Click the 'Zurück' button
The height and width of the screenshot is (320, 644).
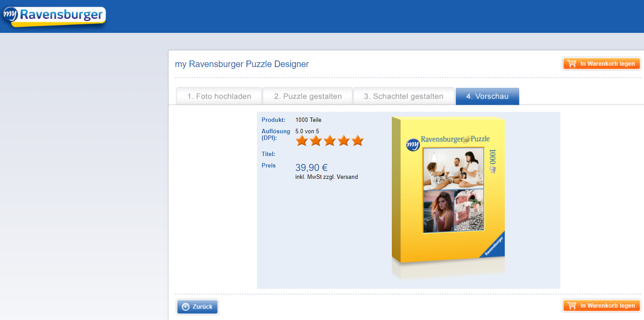pos(197,307)
